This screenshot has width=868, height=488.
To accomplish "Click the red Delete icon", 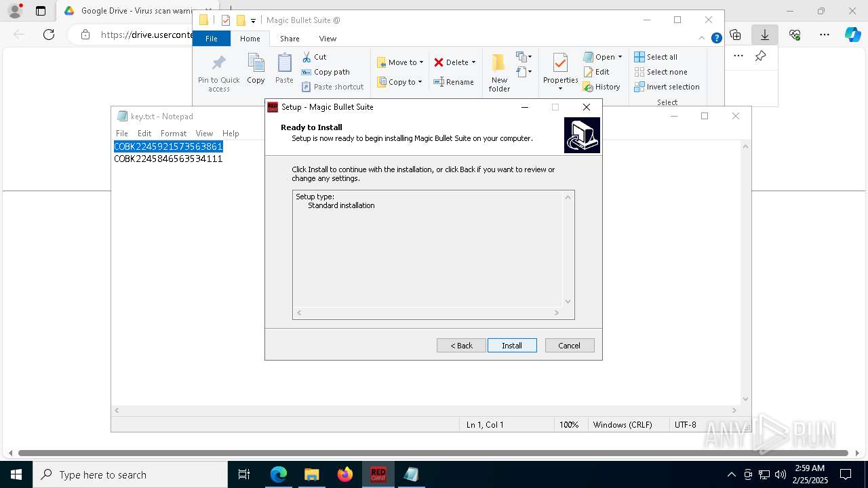I will pos(439,62).
